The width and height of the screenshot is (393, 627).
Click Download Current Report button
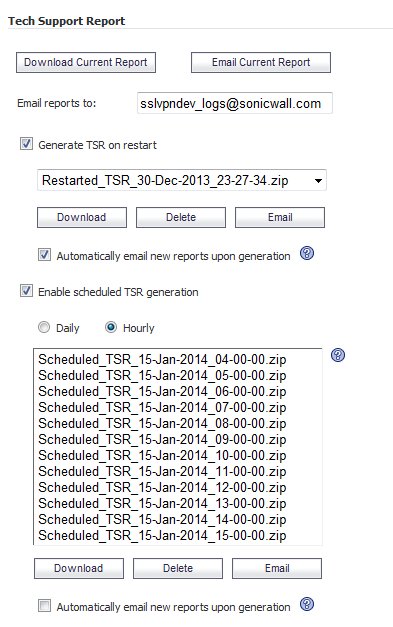pos(86,62)
